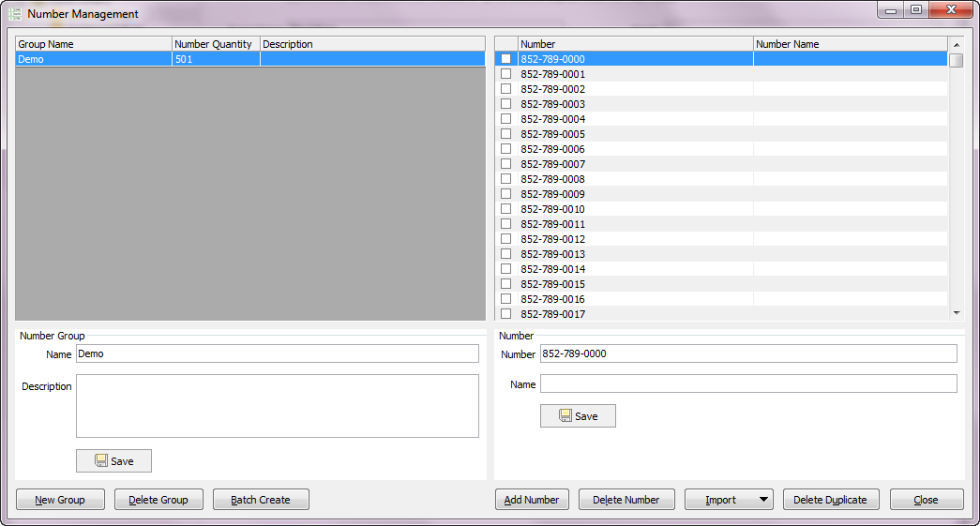Image resolution: width=980 pixels, height=526 pixels.
Task: Click the Number Name column header
Action: (x=850, y=44)
